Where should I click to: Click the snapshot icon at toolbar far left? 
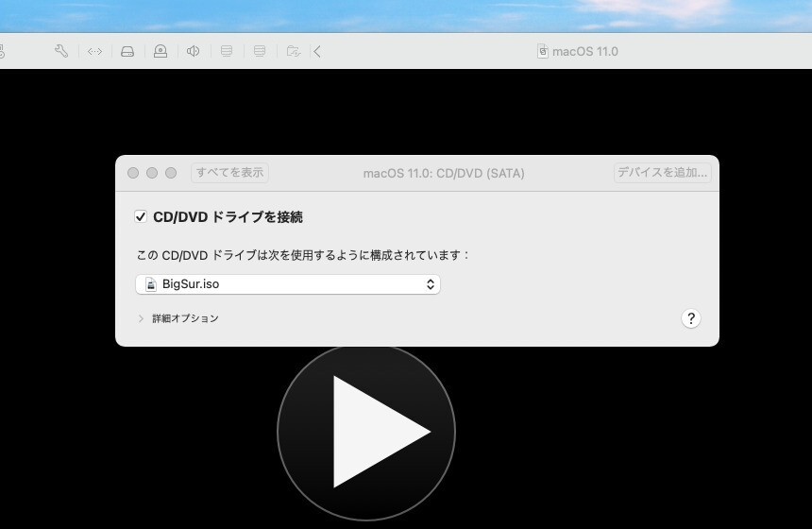click(x=2, y=51)
